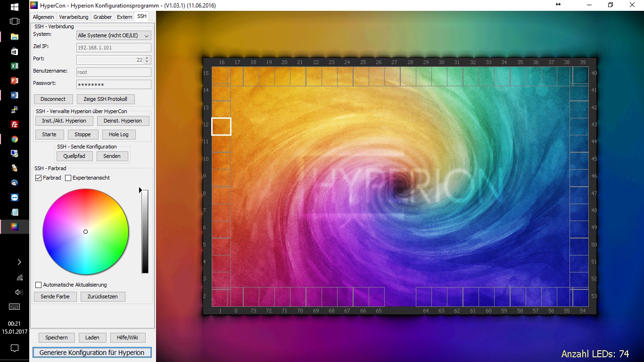Click the Quellpfad button
Viewport: 644px width, 362px height.
74,156
